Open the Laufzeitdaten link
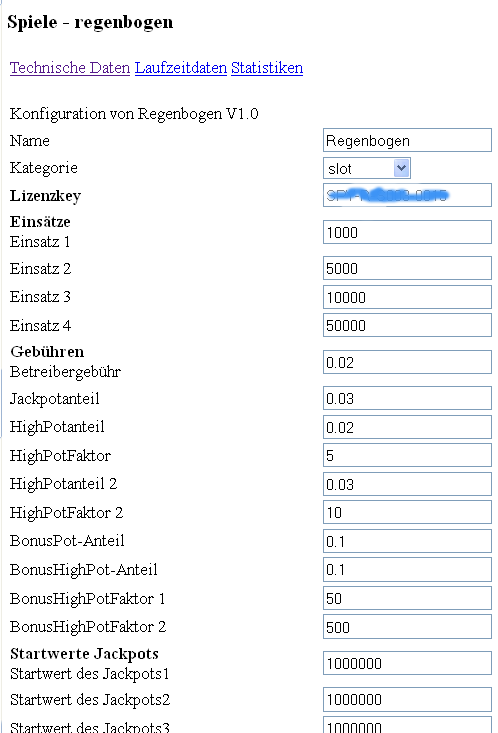 click(x=180, y=68)
